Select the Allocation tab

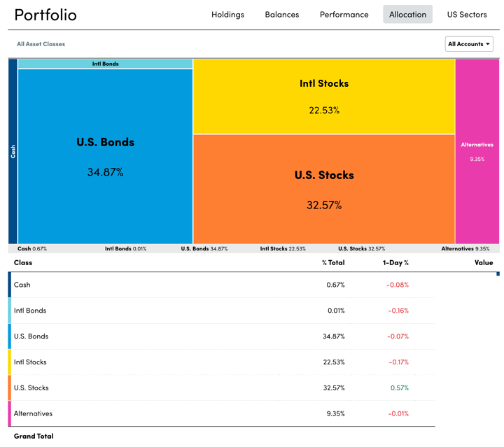[x=407, y=14]
